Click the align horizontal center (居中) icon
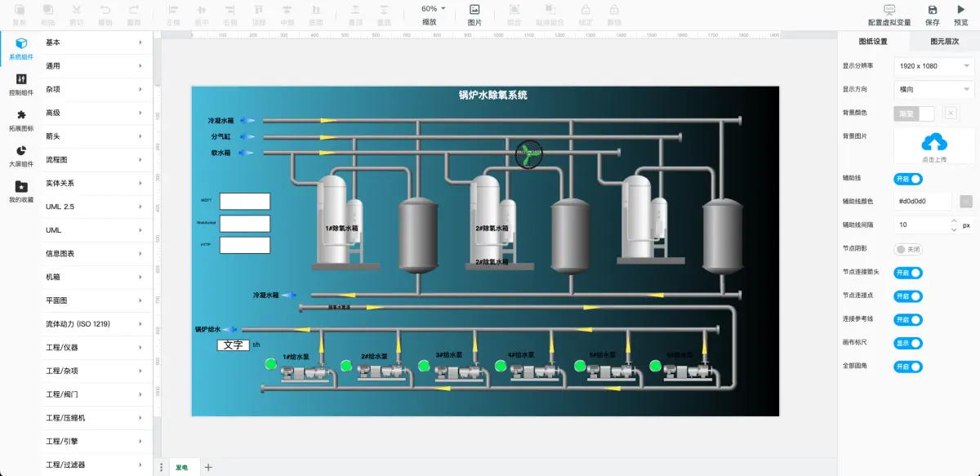 202,10
